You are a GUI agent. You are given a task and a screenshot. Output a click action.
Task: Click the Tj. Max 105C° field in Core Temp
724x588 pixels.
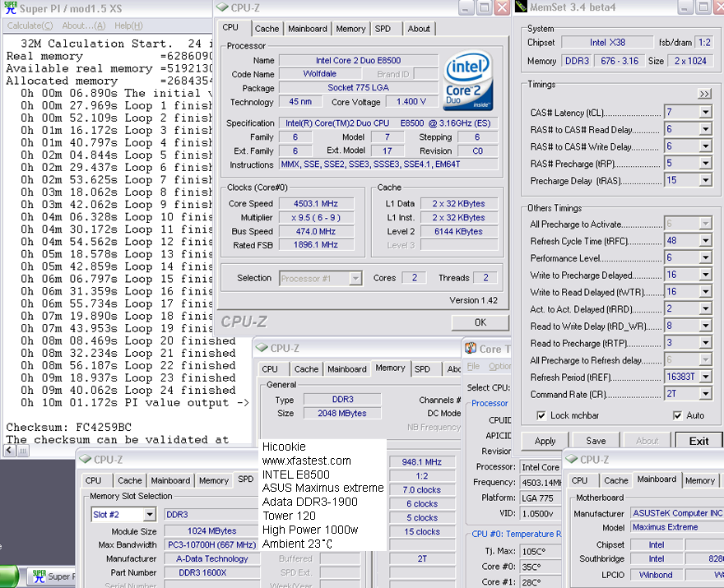[x=541, y=551]
